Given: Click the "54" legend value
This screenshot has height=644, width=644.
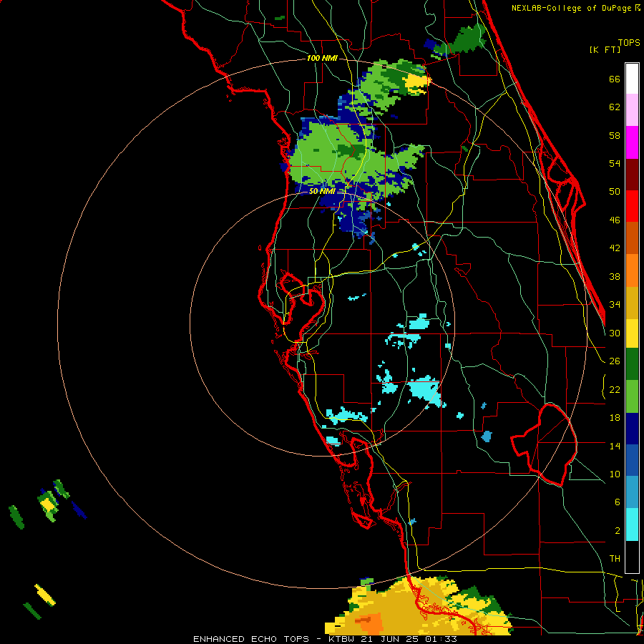Looking at the screenshot, I should click(615, 163).
